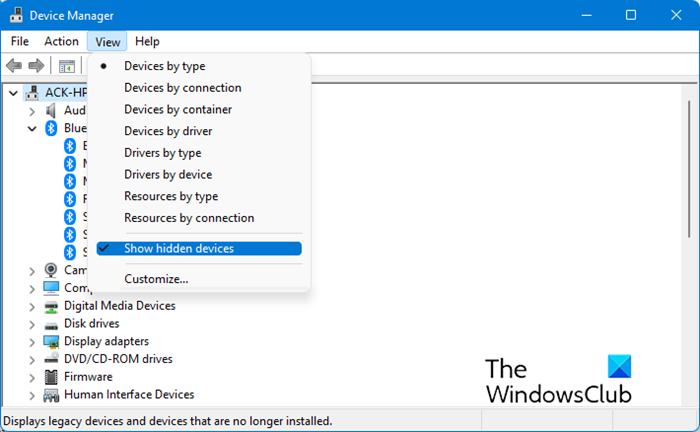700x432 pixels.
Task: Select the last Bluetooth device icon
Action: pyautogui.click(x=70, y=252)
